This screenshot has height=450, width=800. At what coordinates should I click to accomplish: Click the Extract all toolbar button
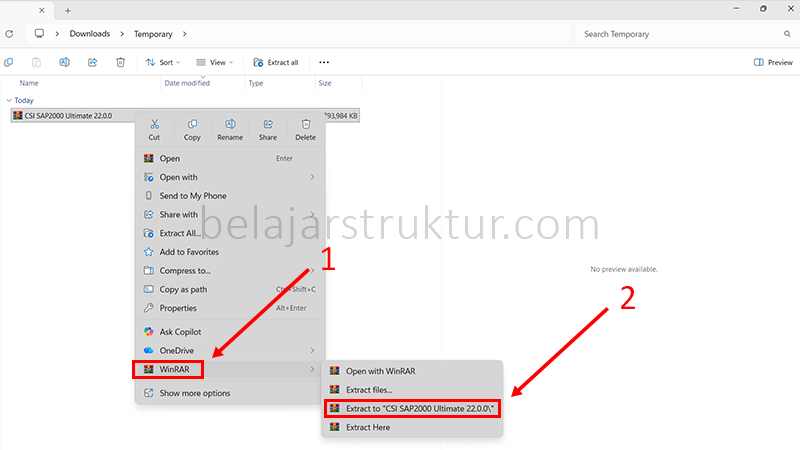pyautogui.click(x=276, y=62)
